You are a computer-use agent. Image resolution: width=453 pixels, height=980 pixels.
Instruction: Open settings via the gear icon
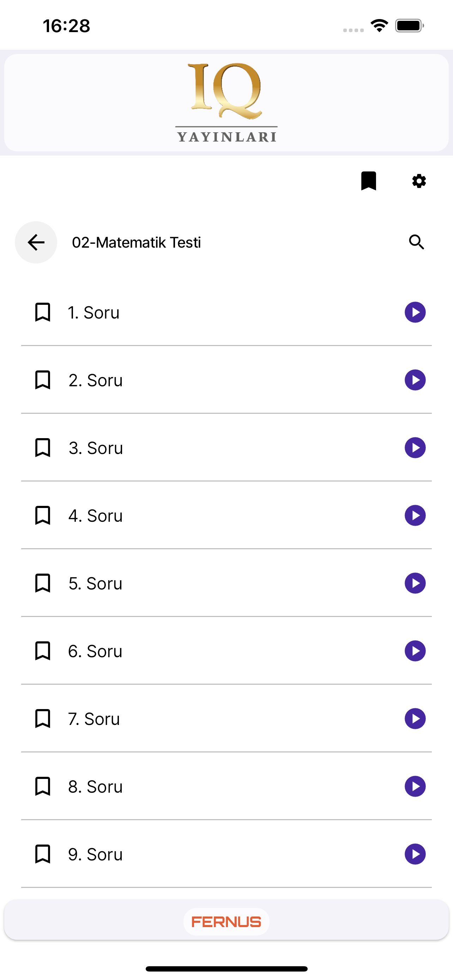419,181
